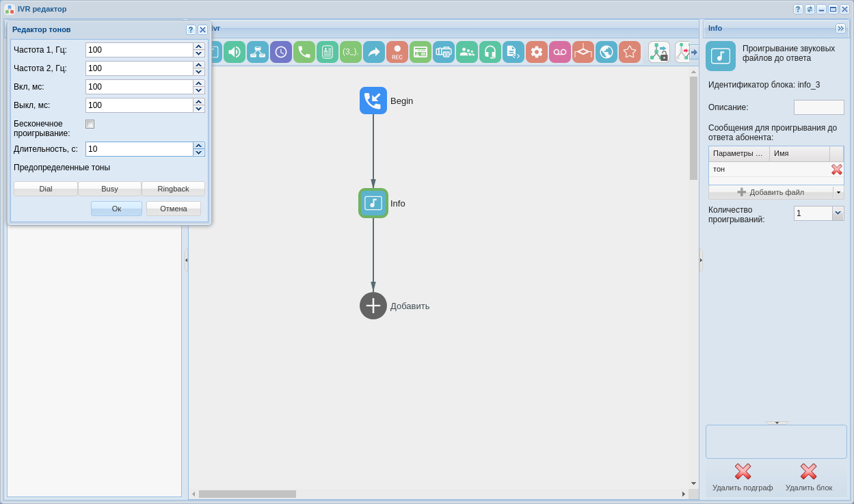Click Удалить блок red cross icon
The width and height of the screenshot is (854, 504).
pos(809,471)
